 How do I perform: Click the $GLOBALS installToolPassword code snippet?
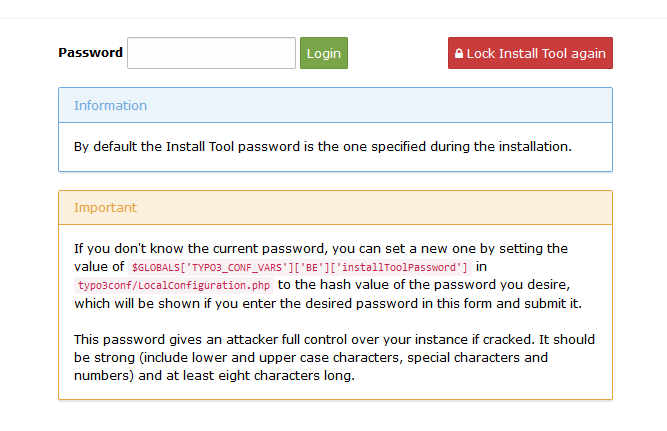(299, 268)
